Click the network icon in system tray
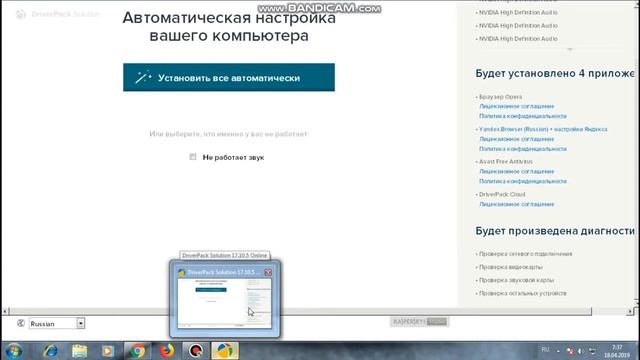The image size is (640, 360). click(x=592, y=351)
